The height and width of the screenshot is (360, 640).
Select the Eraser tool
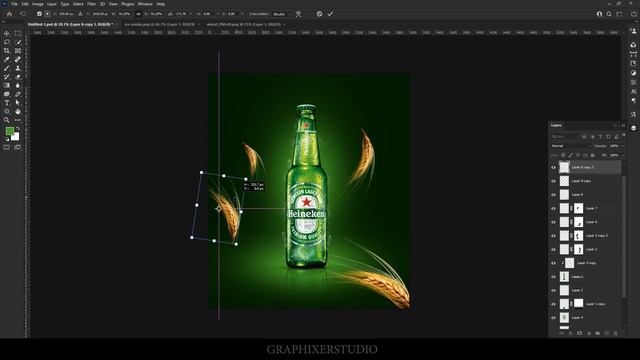point(18,77)
